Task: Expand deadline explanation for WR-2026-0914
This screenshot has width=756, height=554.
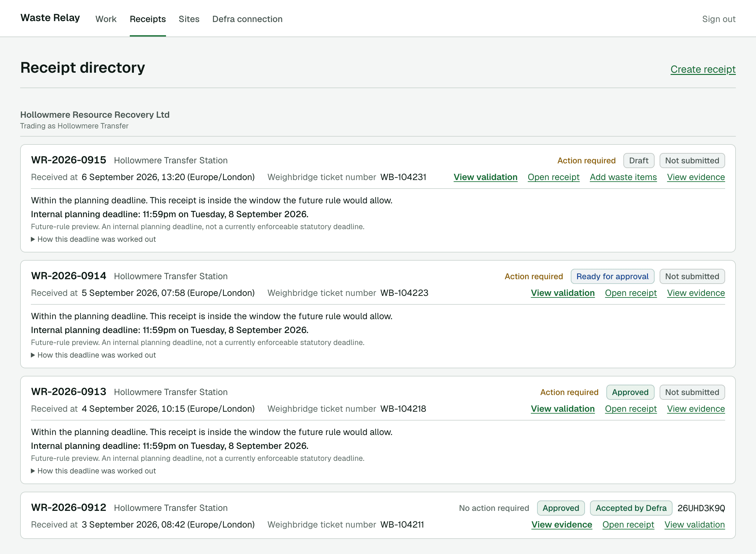Action: pos(93,355)
